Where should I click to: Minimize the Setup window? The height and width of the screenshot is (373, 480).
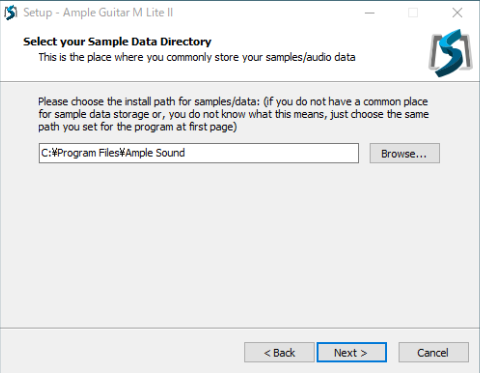point(370,13)
